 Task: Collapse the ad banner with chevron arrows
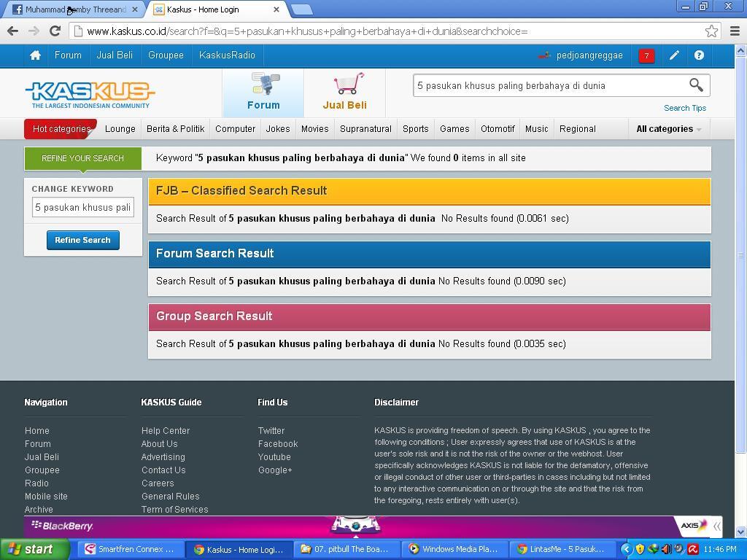[x=717, y=526]
